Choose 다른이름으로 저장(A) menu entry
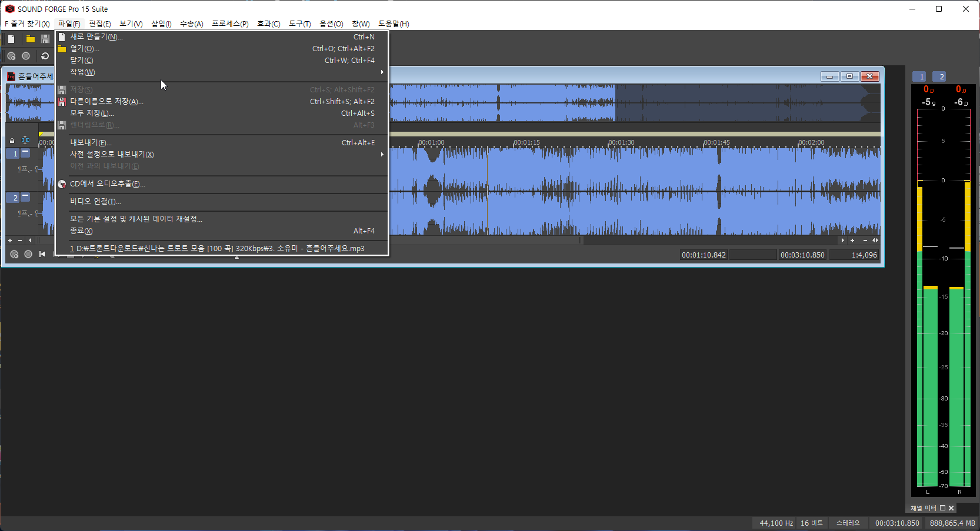The image size is (980, 531). point(222,101)
